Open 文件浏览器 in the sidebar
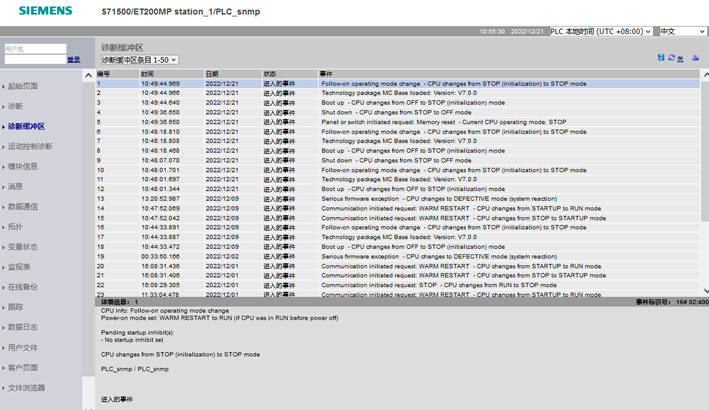The width and height of the screenshot is (709, 410). (x=26, y=387)
